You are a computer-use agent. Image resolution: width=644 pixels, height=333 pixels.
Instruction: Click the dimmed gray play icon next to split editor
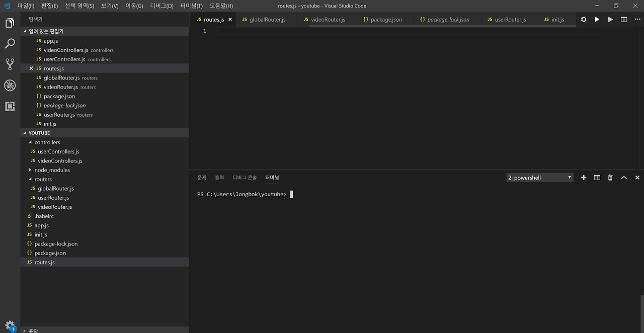pos(610,19)
